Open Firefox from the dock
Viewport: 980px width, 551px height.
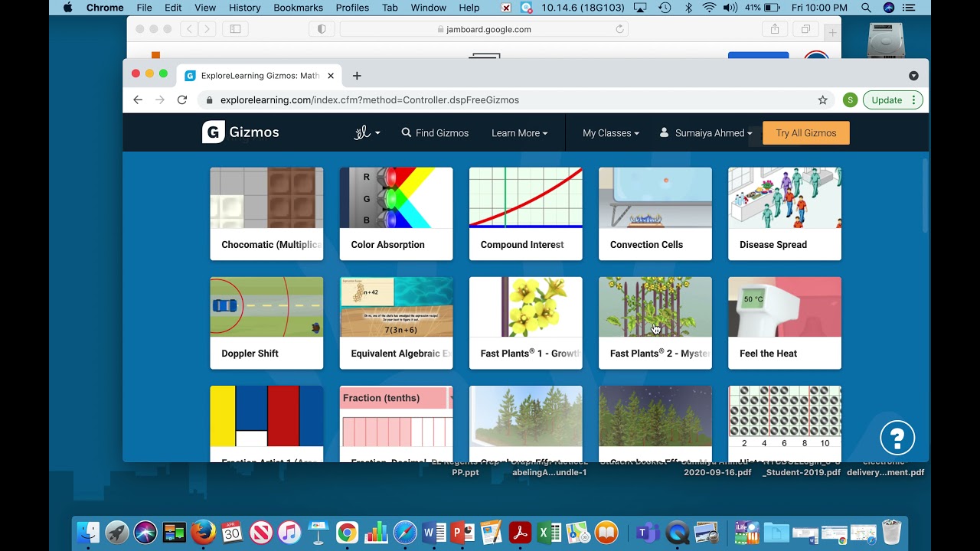pyautogui.click(x=203, y=532)
